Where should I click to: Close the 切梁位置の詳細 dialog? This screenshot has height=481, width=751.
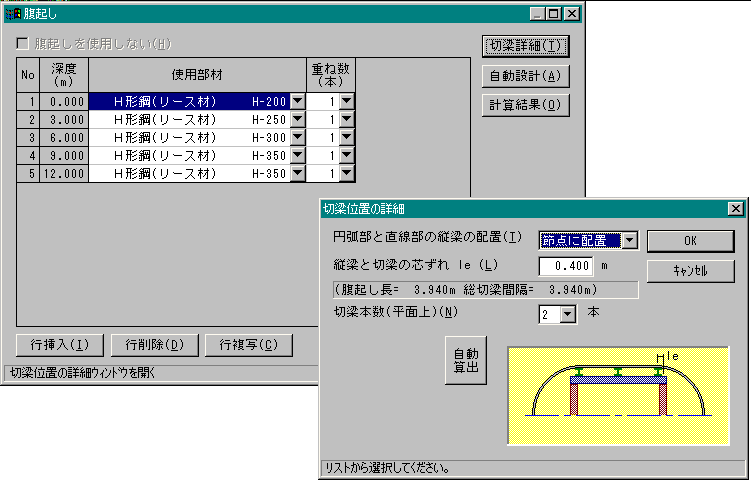click(736, 209)
